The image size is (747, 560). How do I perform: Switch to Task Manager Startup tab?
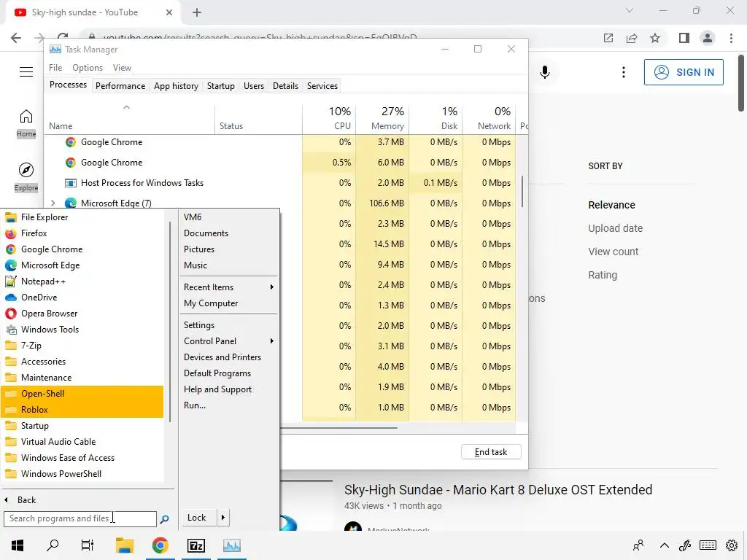(x=220, y=86)
